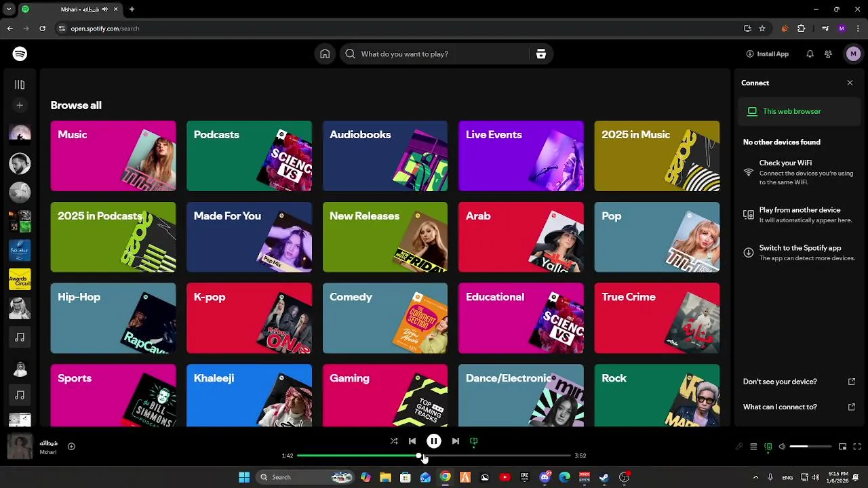Open the K-pop category card
The width and height of the screenshot is (868, 488).
[x=249, y=319]
